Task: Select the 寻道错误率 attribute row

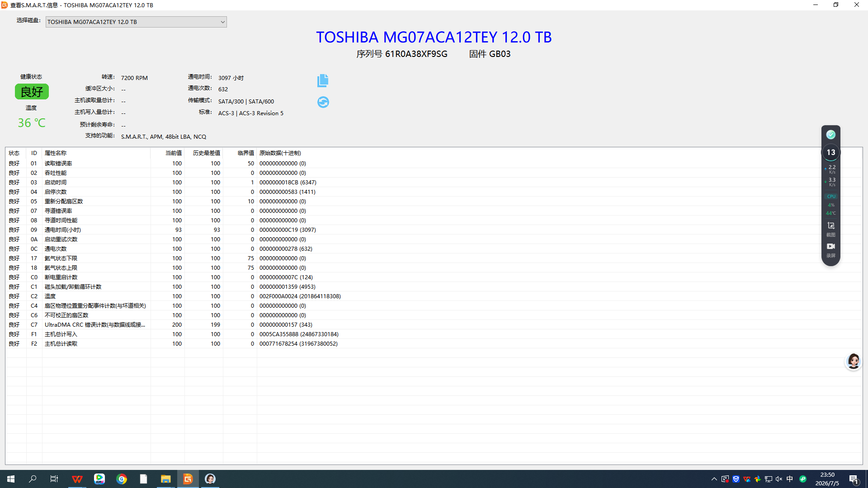Action: [x=434, y=211]
